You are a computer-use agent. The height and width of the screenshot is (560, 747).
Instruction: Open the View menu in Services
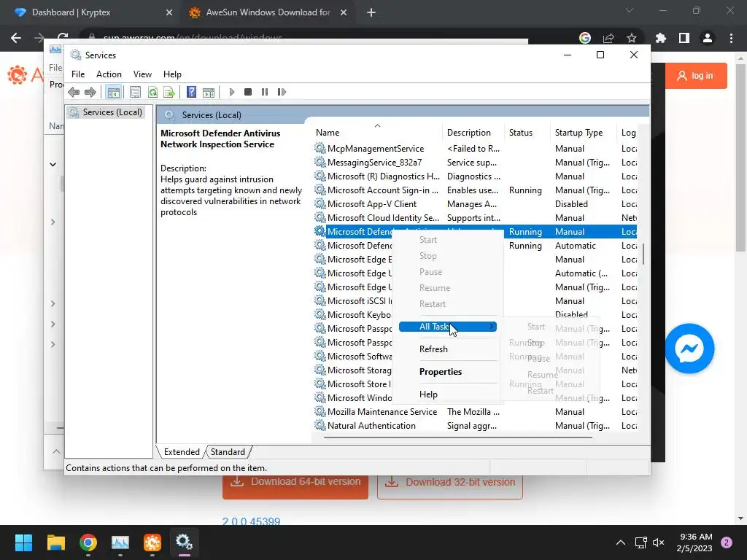[x=142, y=74]
